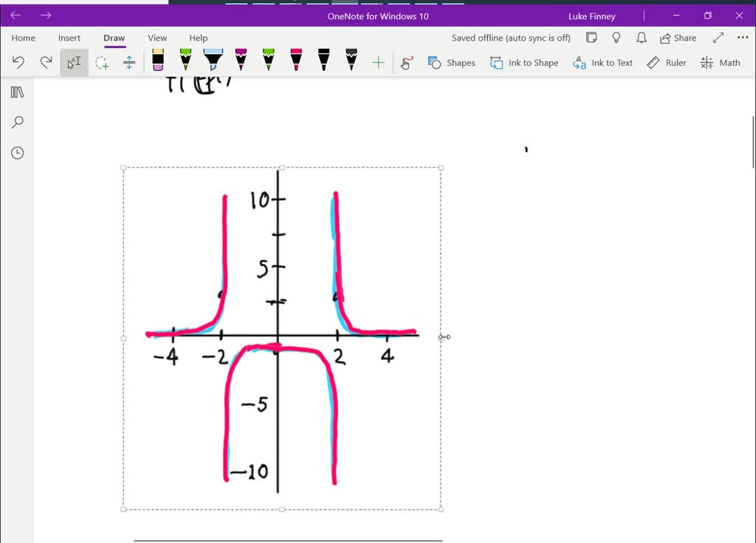
Task: Open the Shapes gallery
Action: coord(451,63)
